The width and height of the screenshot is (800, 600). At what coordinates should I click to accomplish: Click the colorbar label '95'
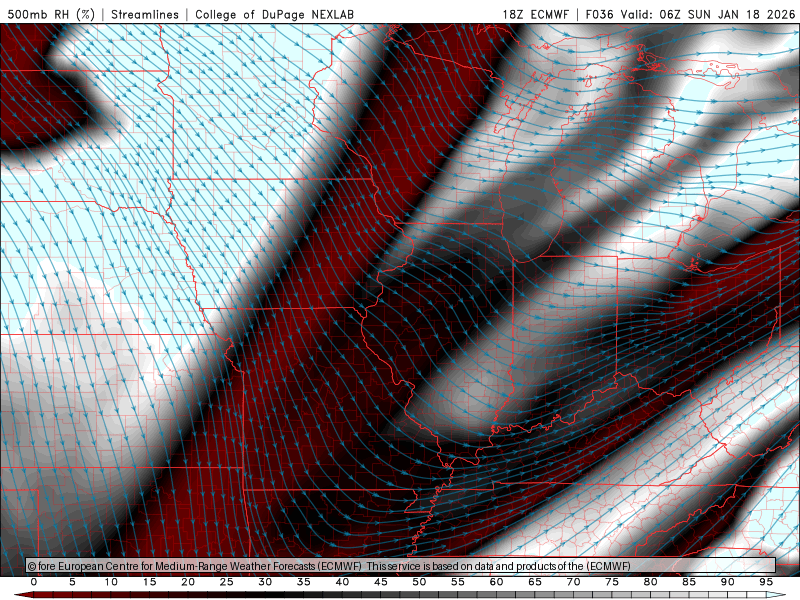coord(766,582)
